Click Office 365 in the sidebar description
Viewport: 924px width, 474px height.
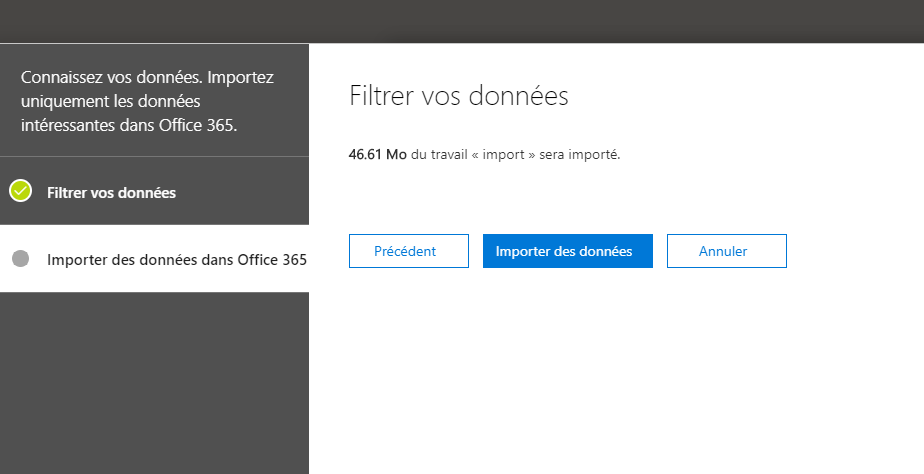click(x=198, y=126)
